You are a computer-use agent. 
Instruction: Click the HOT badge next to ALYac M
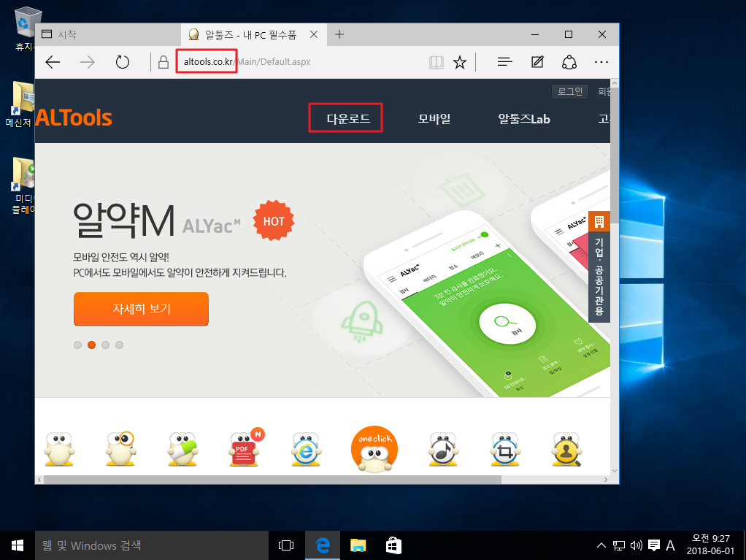click(x=274, y=221)
